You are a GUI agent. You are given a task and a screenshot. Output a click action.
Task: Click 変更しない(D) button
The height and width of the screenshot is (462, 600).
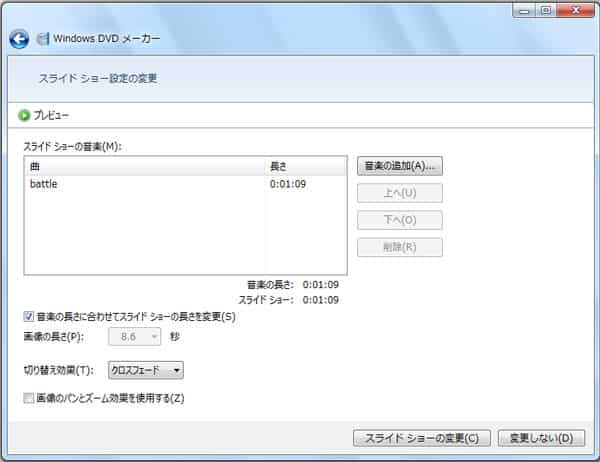[x=541, y=438]
